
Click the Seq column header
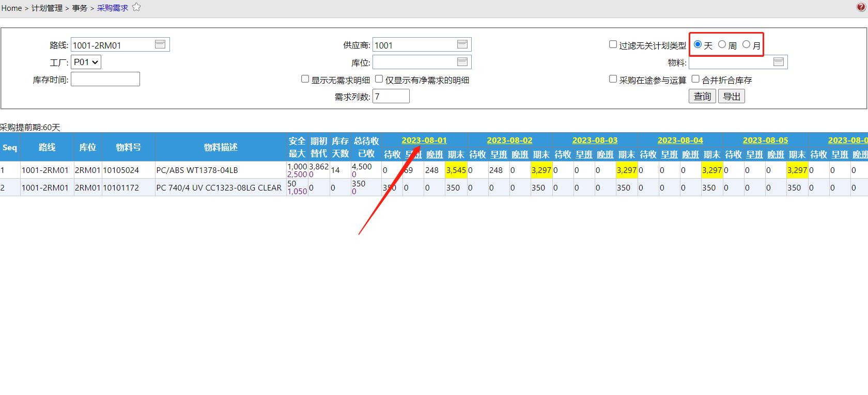click(x=10, y=148)
